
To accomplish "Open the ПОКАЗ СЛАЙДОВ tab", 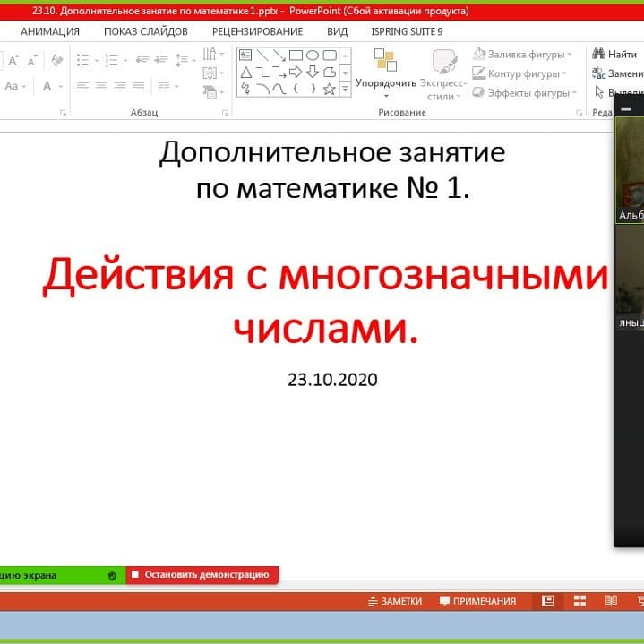I will 145,30.
